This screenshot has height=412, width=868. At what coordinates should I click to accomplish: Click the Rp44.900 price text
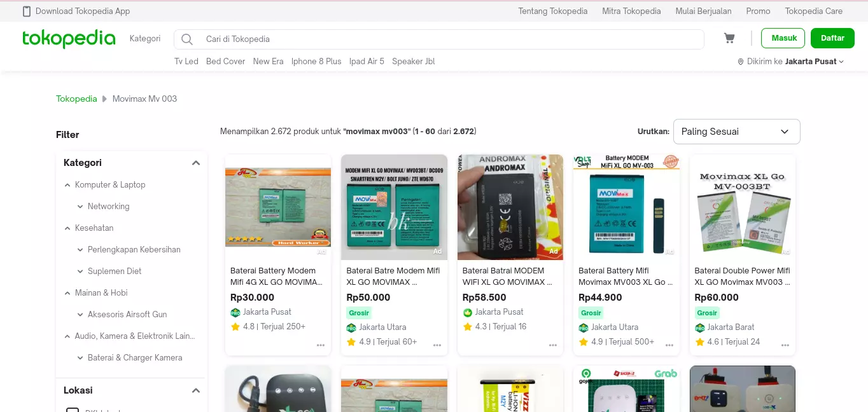600,298
